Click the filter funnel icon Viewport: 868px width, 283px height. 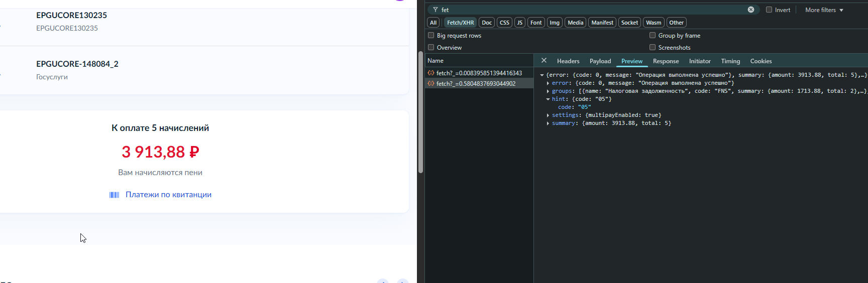pyautogui.click(x=436, y=10)
